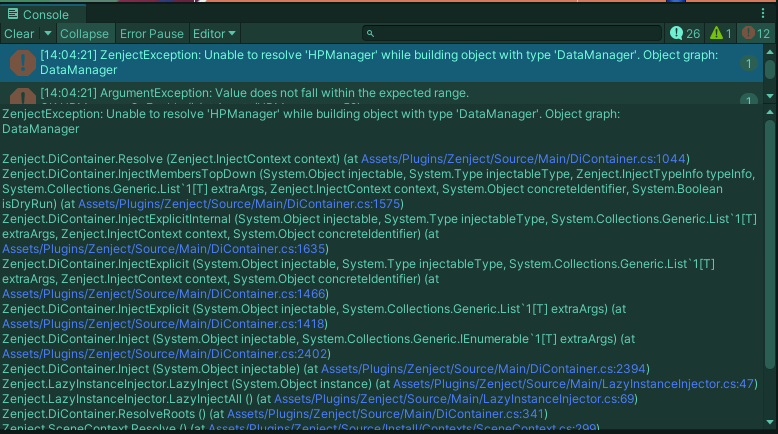Click log list scroll down arrow
This screenshot has width=778, height=434.
pyautogui.click(x=770, y=96)
